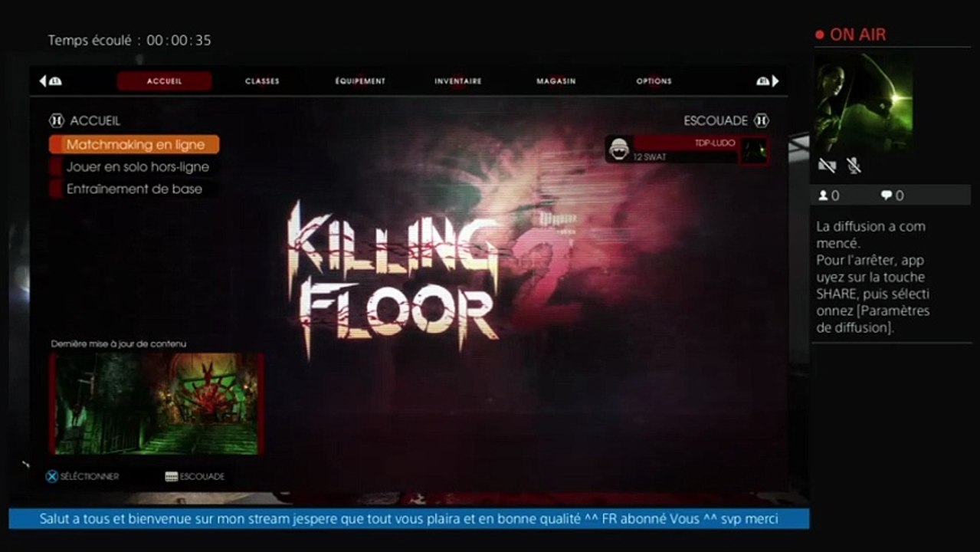Screen dimensions: 980x552
Task: Click the ESCOUADE panel header icon
Action: pos(761,120)
